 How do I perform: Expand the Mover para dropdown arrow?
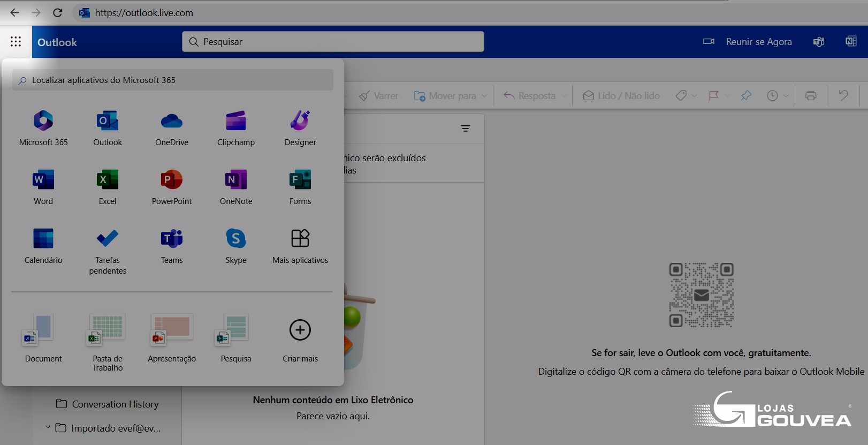[484, 96]
